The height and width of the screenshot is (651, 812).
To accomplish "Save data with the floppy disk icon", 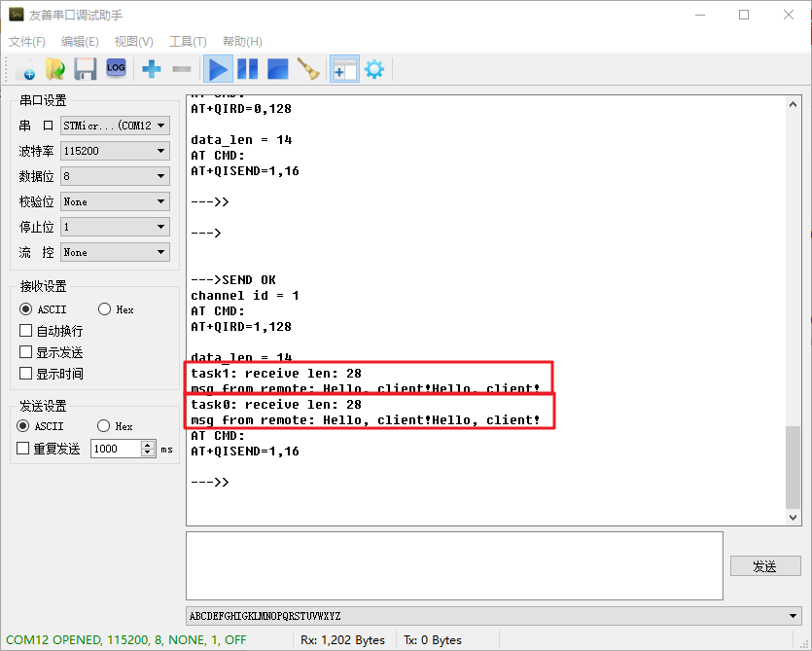I will [x=85, y=69].
